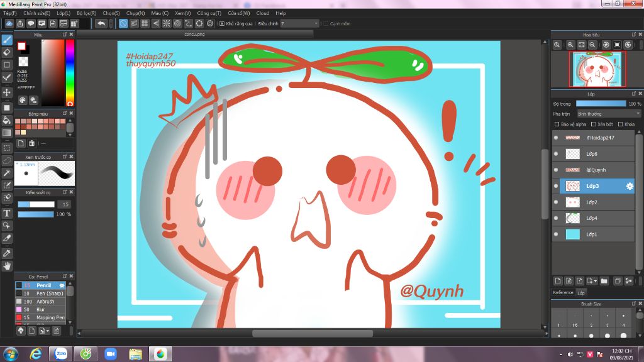Add new layer in layer panel

[x=558, y=281]
